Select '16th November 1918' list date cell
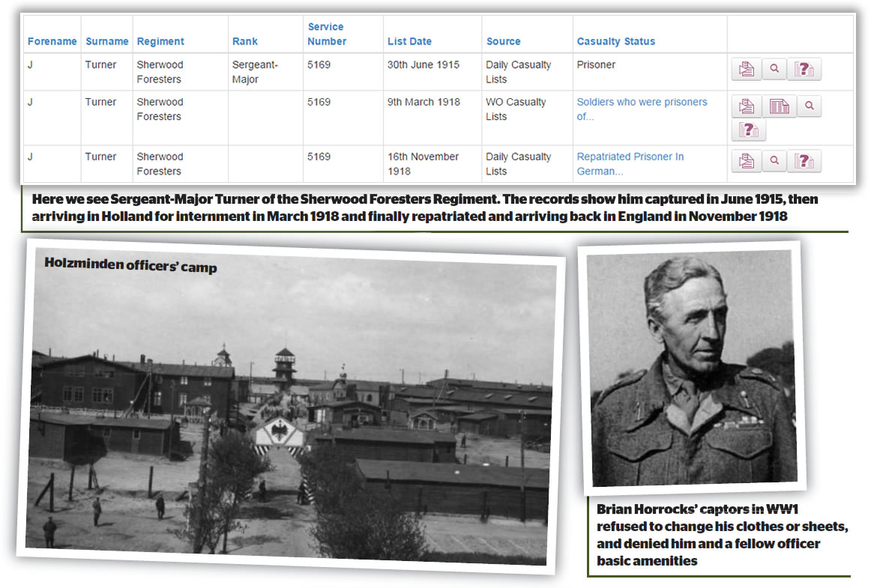Screen dimensions: 871x588 click(x=423, y=164)
